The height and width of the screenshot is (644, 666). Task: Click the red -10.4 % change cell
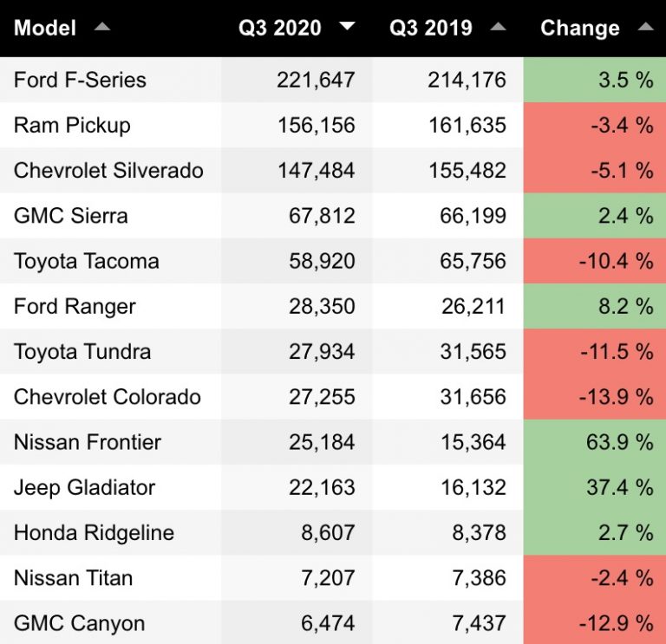[595, 261]
